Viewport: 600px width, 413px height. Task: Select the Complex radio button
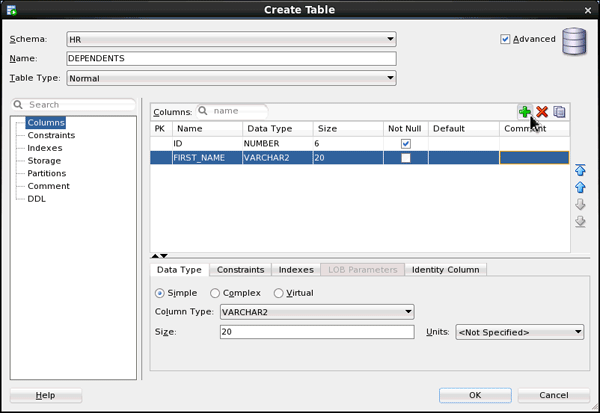point(216,293)
